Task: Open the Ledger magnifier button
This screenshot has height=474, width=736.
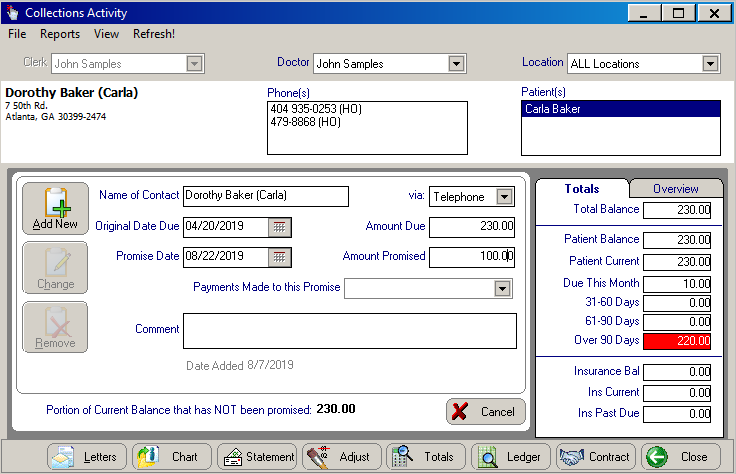Action: [511, 457]
